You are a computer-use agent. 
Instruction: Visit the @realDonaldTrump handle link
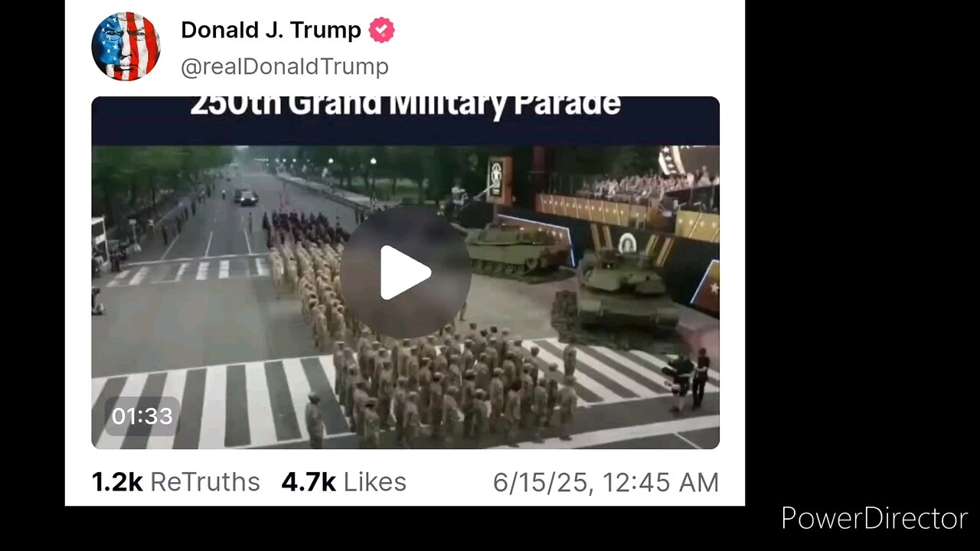(x=285, y=67)
